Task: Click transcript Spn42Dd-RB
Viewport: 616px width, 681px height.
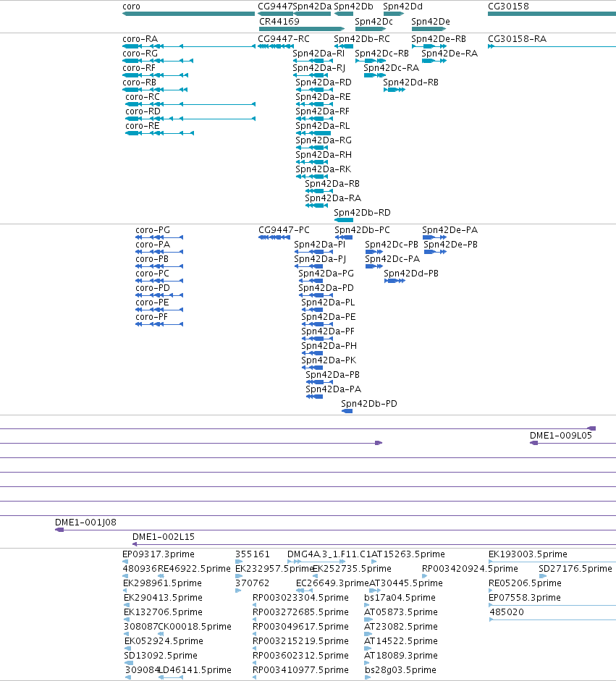Action: (x=395, y=90)
